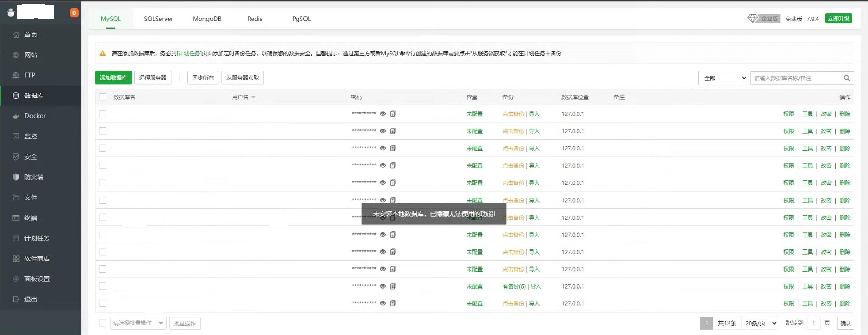868x335 pixels.
Task: Copy password in the first database row
Action: click(393, 114)
